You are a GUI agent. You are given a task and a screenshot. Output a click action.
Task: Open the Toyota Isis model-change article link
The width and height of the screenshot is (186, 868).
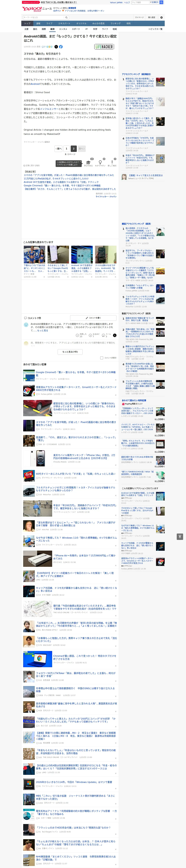click(x=76, y=489)
